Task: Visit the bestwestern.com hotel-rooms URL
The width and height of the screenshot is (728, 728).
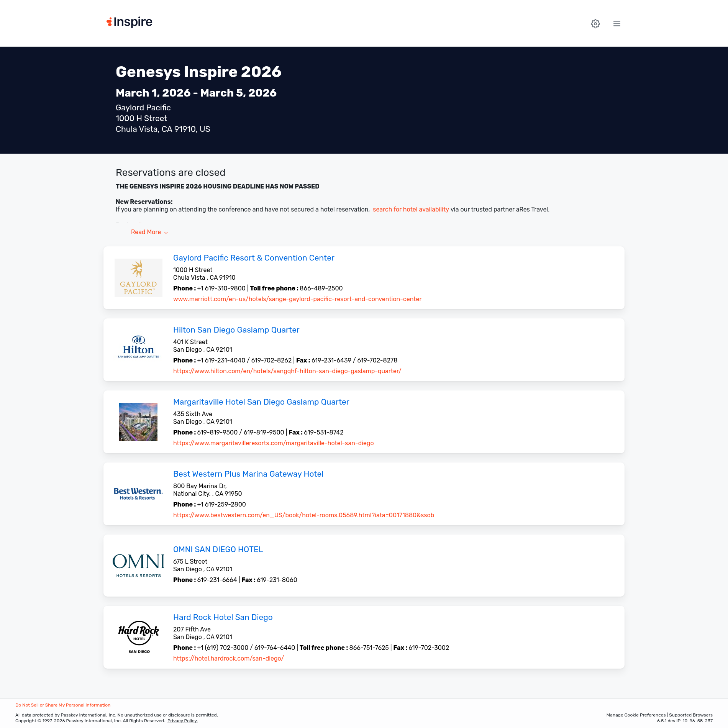Action: (303, 515)
